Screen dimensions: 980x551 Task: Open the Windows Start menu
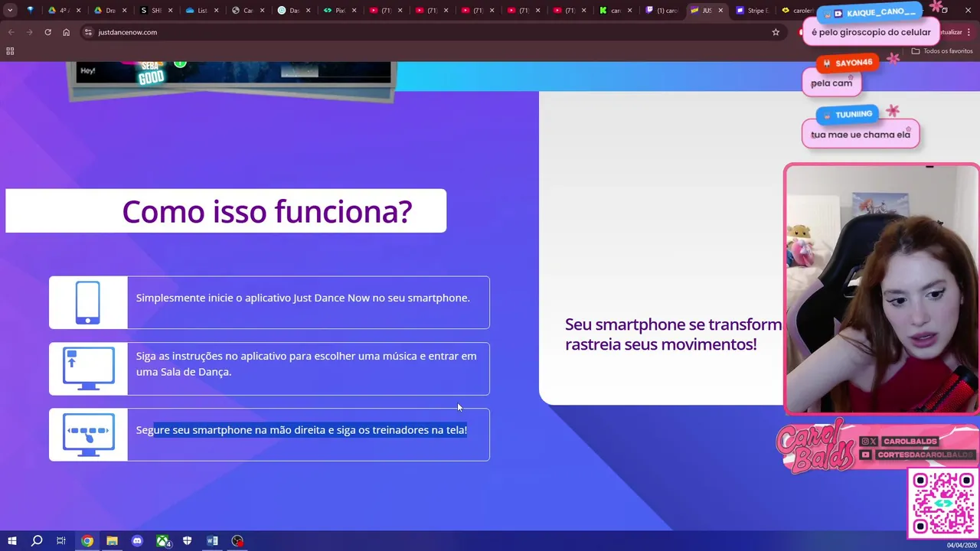pyautogui.click(x=11, y=541)
